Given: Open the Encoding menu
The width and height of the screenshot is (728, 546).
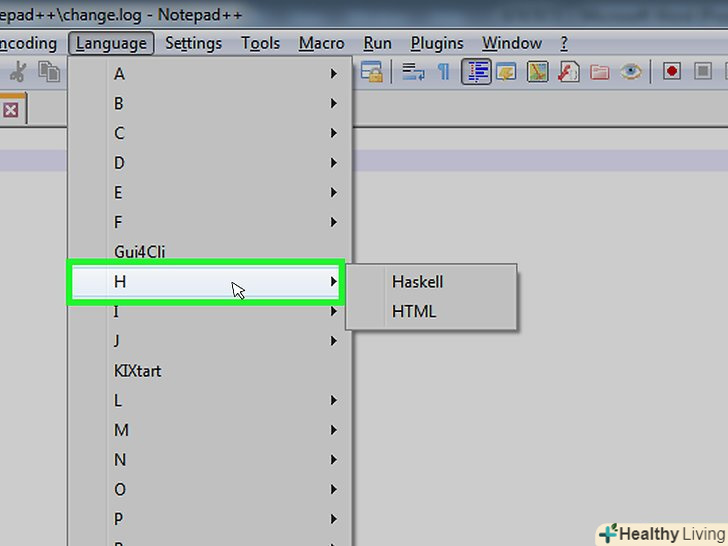Looking at the screenshot, I should click(x=28, y=43).
